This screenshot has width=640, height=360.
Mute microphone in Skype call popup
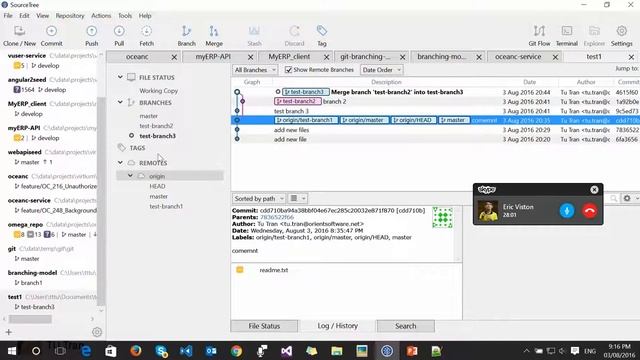(567, 211)
